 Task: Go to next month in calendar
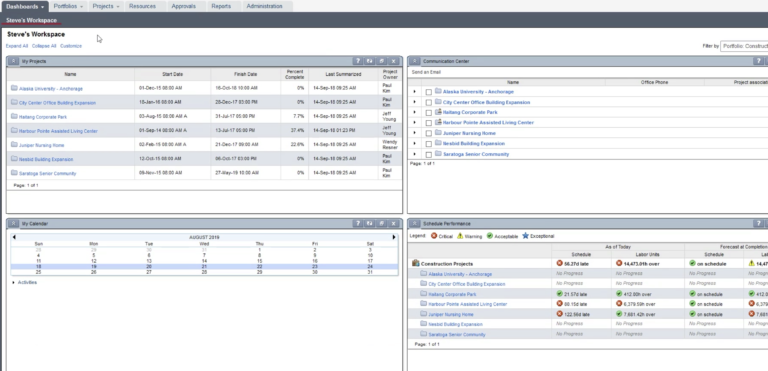(394, 237)
